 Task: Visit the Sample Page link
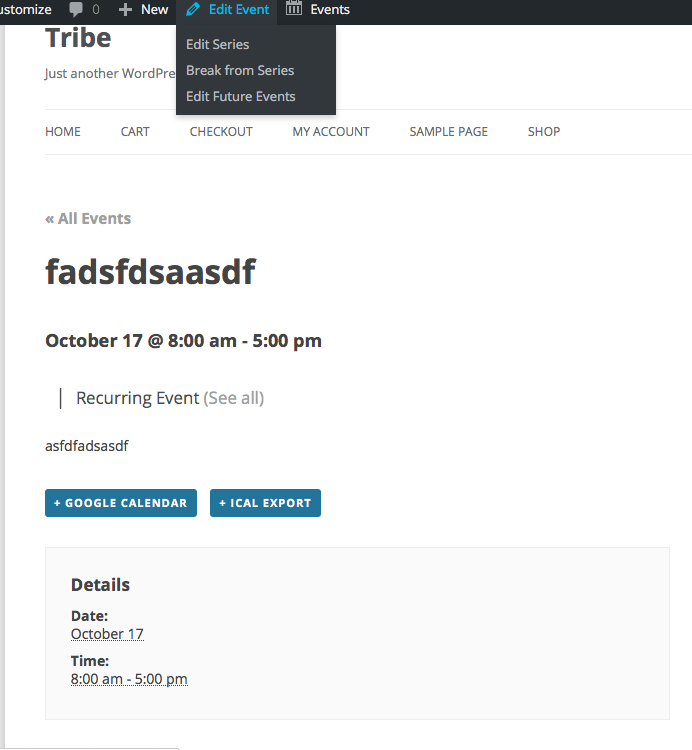click(449, 131)
